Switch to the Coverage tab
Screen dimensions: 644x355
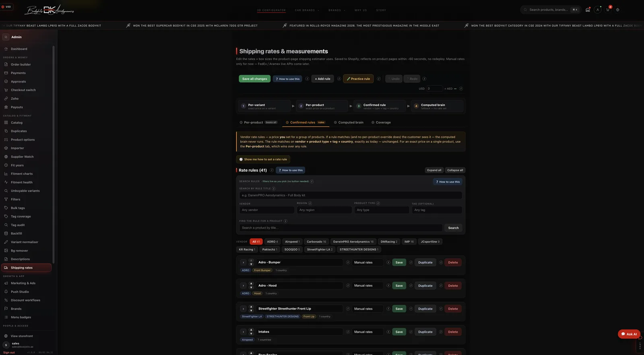(x=381, y=122)
